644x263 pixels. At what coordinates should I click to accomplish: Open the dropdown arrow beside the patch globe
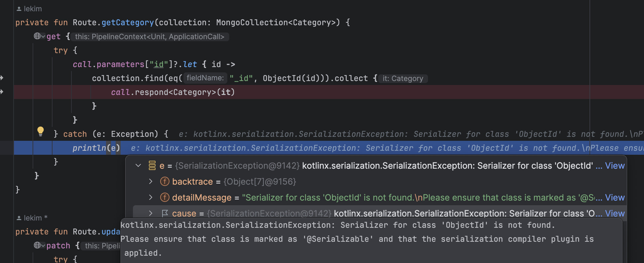(43, 245)
